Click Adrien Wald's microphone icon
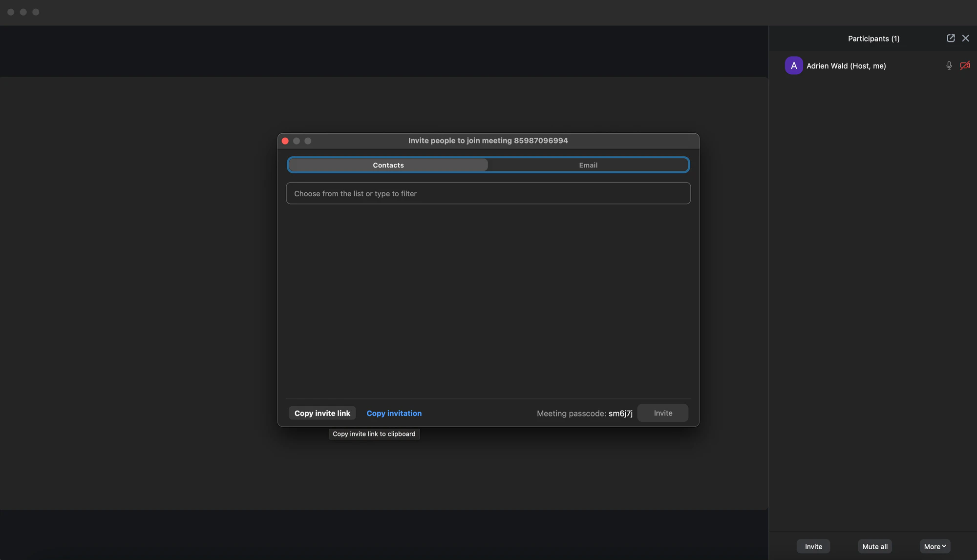Screen dimensions: 977x560 [x=949, y=65]
